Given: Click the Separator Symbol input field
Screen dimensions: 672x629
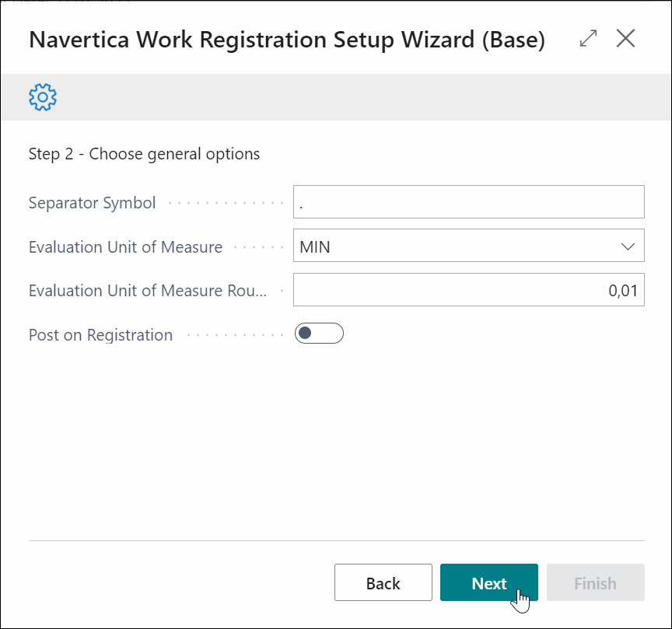Looking at the screenshot, I should coord(468,202).
